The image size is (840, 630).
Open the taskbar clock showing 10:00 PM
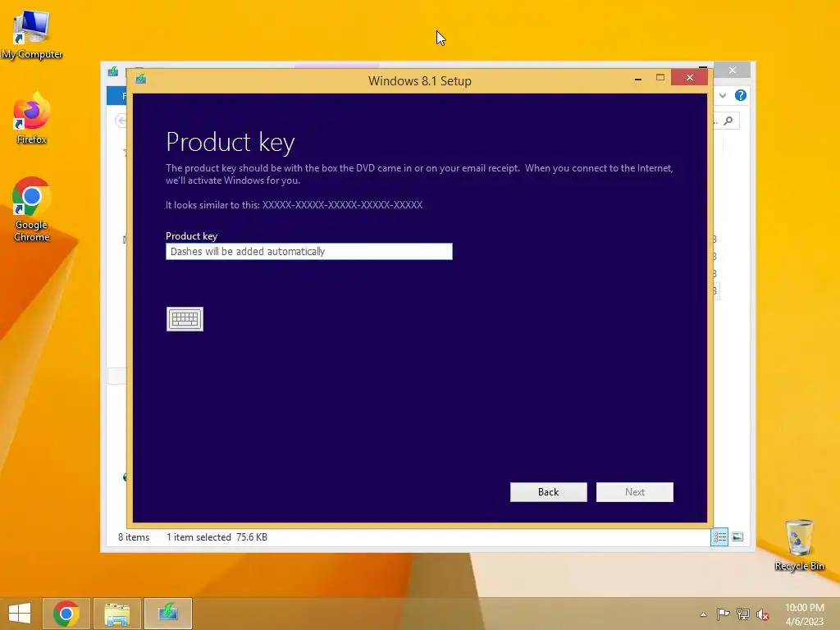tap(805, 614)
